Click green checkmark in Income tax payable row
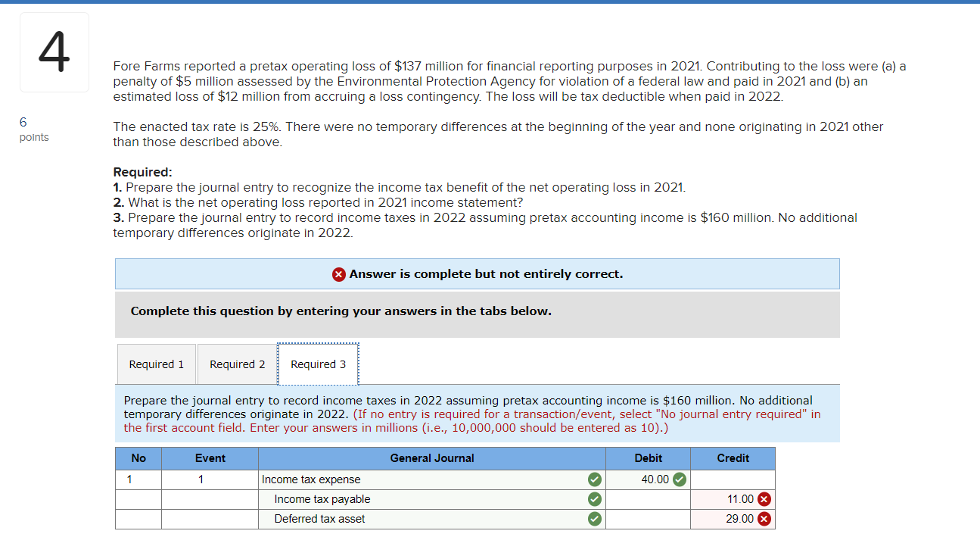 click(595, 499)
